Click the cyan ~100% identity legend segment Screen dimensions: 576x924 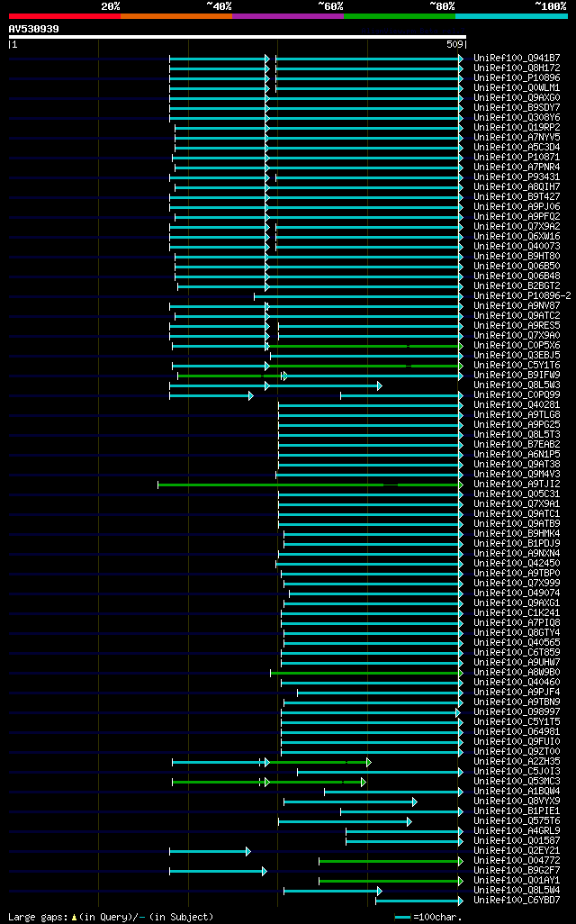[x=512, y=16]
